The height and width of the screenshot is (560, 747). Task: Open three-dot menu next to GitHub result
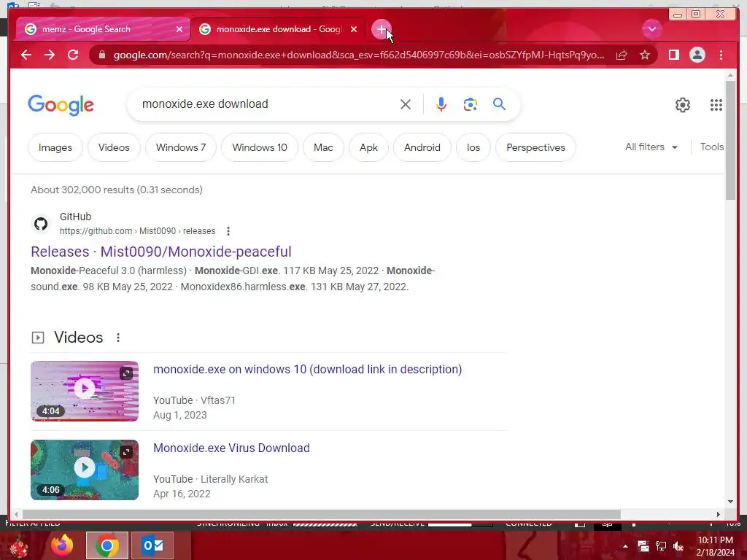click(228, 231)
